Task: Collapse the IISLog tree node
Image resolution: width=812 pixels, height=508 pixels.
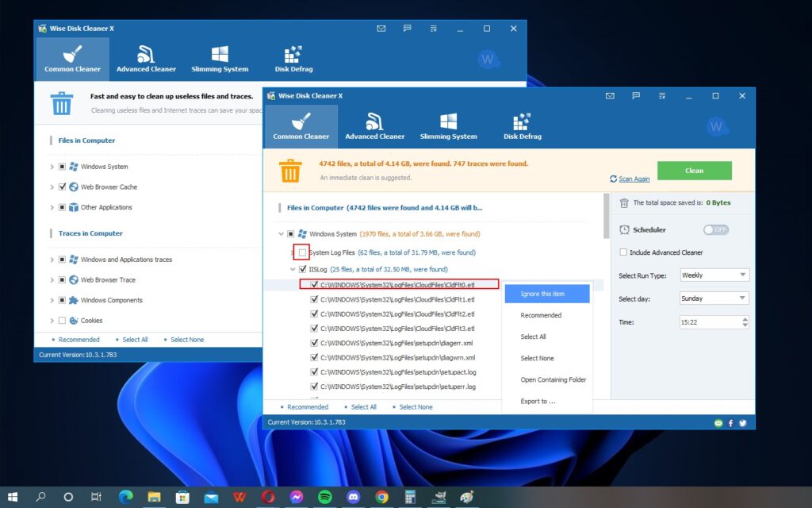Action: coord(293,269)
